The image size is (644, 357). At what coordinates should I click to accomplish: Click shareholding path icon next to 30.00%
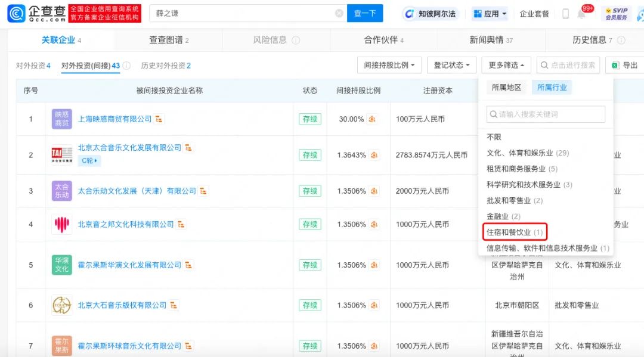(371, 119)
